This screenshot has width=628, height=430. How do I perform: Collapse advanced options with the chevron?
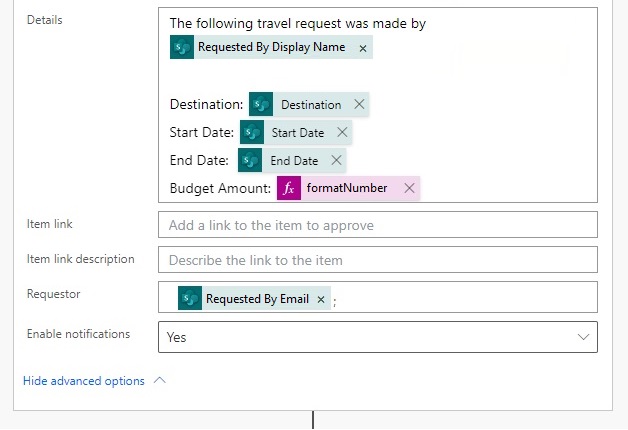tap(159, 380)
